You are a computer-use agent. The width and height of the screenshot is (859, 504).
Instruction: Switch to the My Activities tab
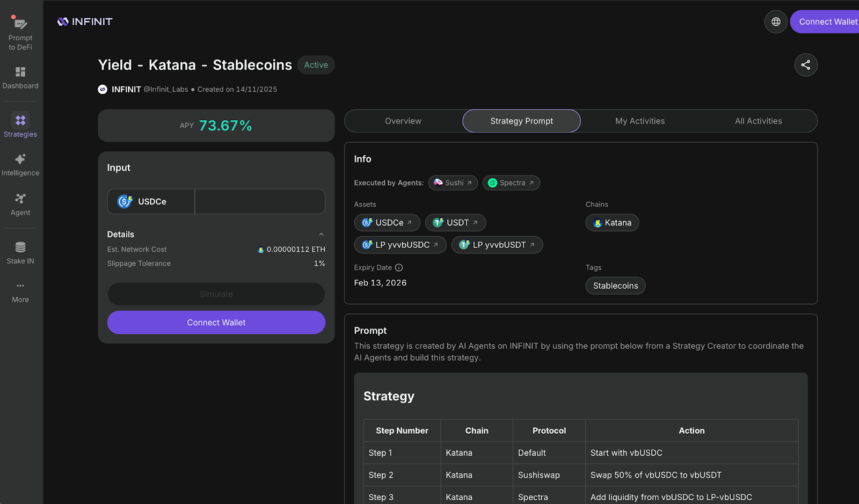640,121
